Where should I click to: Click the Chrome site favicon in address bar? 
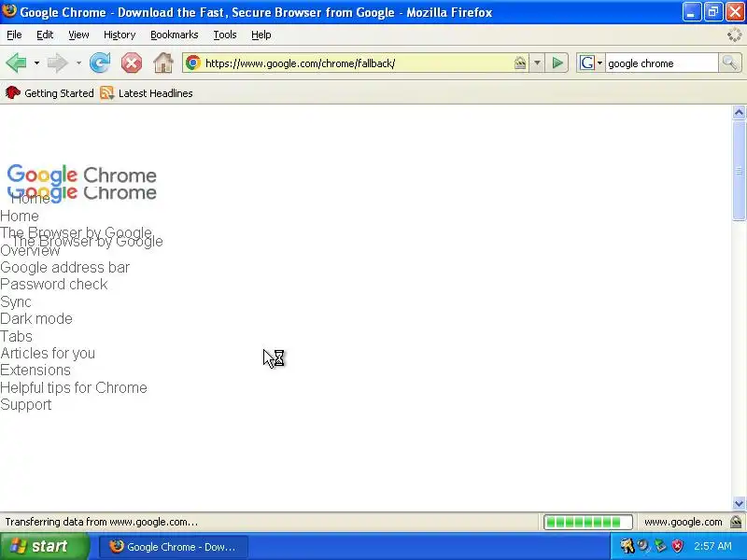point(193,63)
